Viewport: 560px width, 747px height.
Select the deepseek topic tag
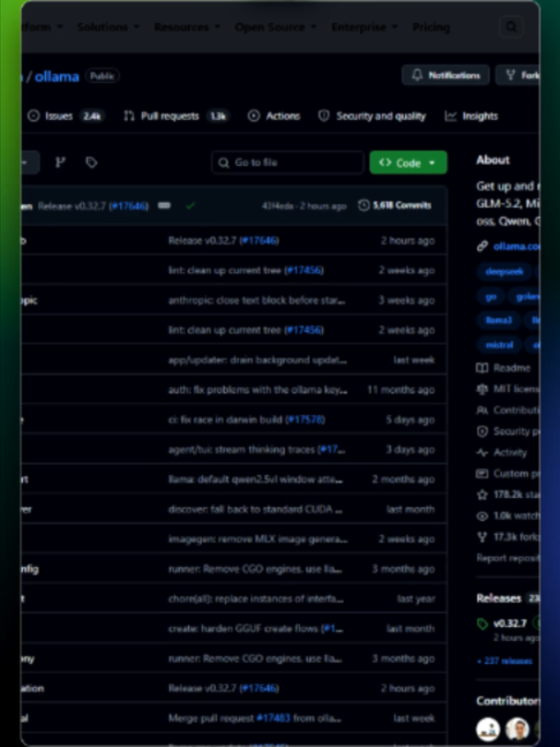pyautogui.click(x=505, y=271)
